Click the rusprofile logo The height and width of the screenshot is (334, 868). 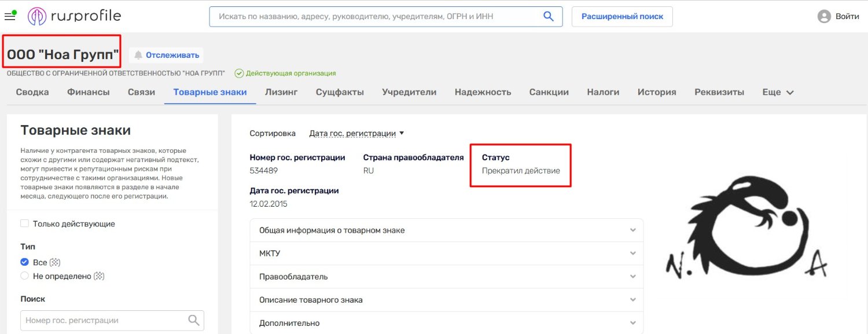pos(75,16)
